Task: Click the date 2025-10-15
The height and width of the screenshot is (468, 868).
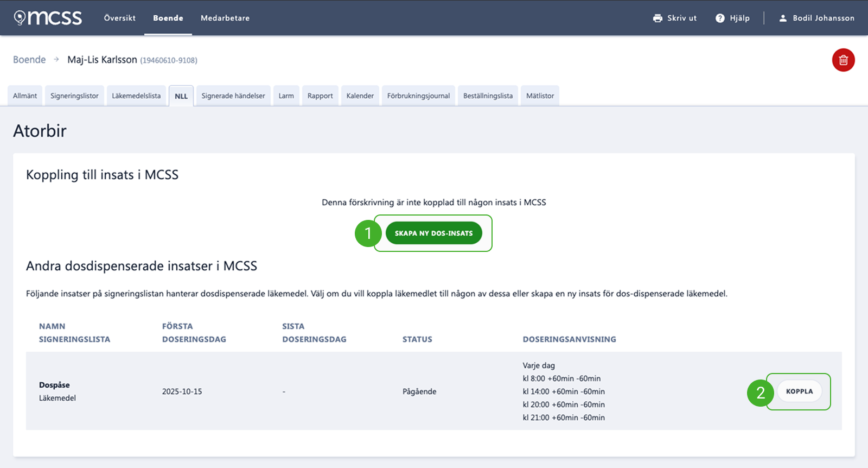Action: [x=182, y=391]
